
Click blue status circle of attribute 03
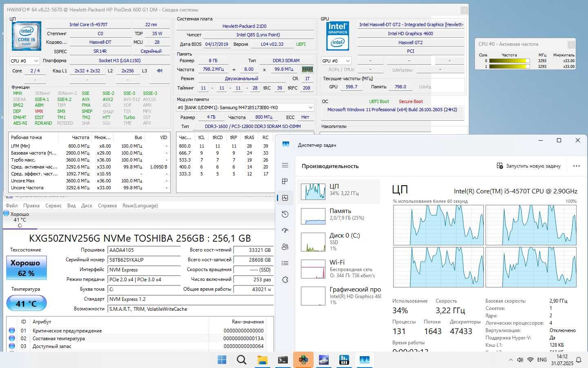coord(12,346)
